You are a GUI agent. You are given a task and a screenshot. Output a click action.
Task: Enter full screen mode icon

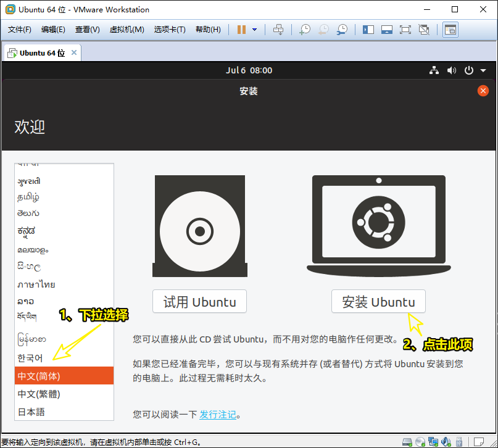405,30
